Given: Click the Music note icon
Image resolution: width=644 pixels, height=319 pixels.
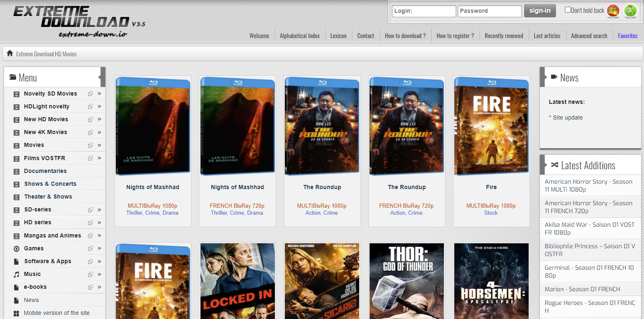Looking at the screenshot, I should (x=17, y=274).
